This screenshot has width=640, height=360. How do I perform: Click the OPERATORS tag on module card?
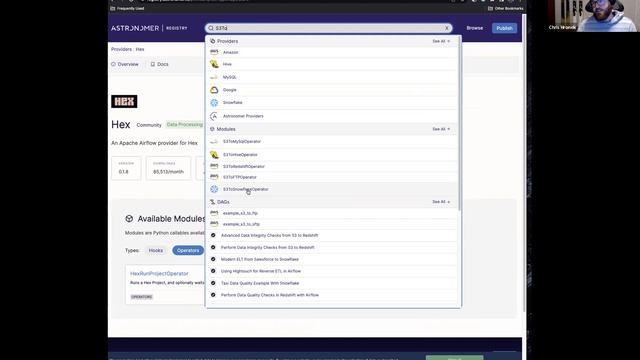coord(142,297)
